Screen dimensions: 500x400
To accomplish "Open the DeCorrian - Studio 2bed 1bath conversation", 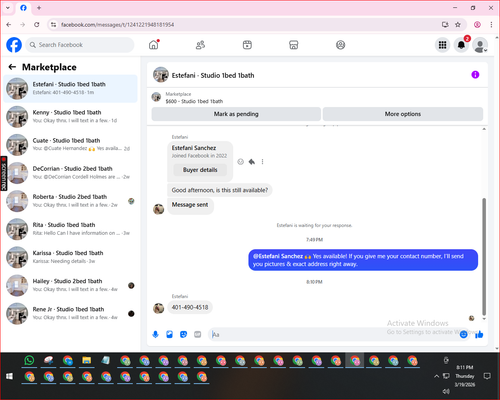I will click(x=70, y=173).
